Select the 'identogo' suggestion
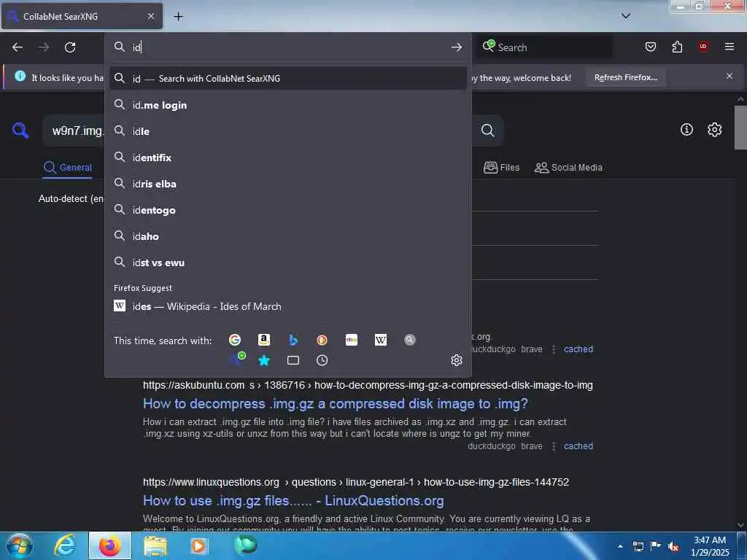The width and height of the screenshot is (747, 560). [287, 209]
